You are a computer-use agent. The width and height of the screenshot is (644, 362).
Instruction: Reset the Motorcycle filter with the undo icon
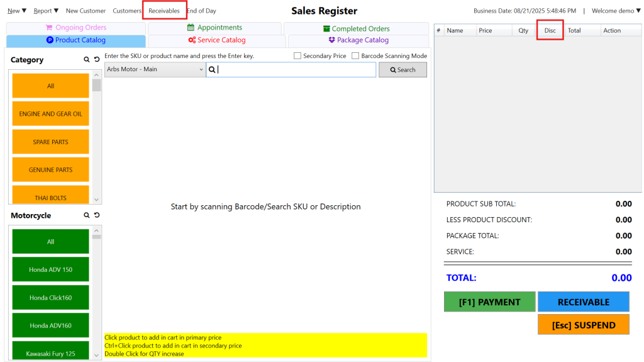97,215
